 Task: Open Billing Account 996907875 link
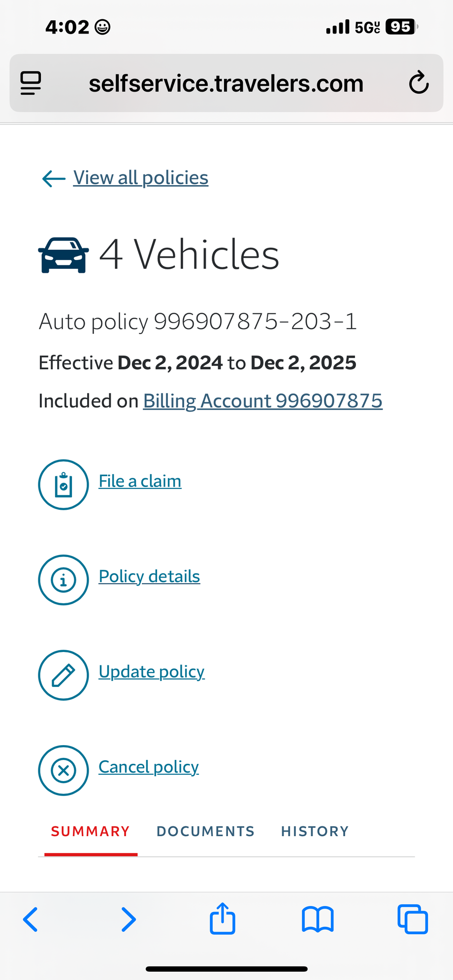pyautogui.click(x=262, y=401)
